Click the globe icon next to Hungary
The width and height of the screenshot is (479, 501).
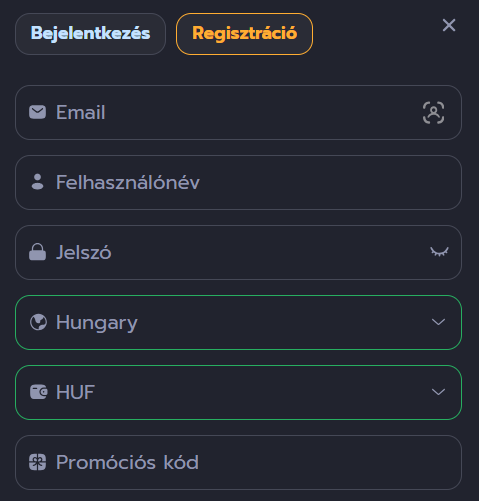[x=38, y=322]
